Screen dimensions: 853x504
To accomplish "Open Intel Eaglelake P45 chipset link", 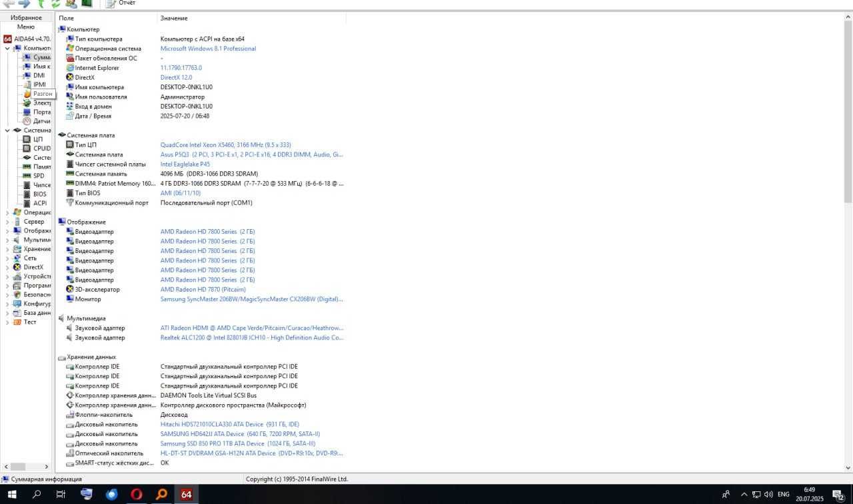I will 185,164.
